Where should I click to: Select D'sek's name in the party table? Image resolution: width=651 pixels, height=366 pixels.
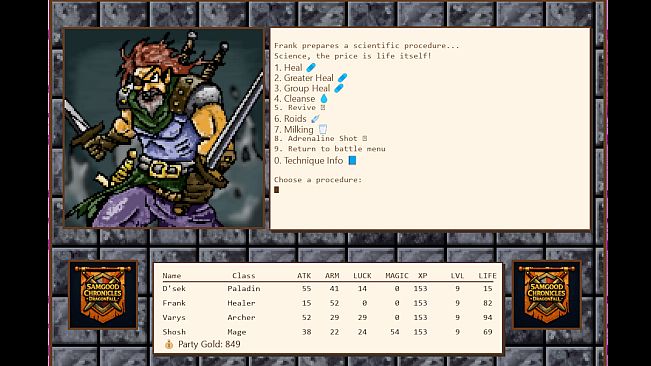click(x=174, y=288)
